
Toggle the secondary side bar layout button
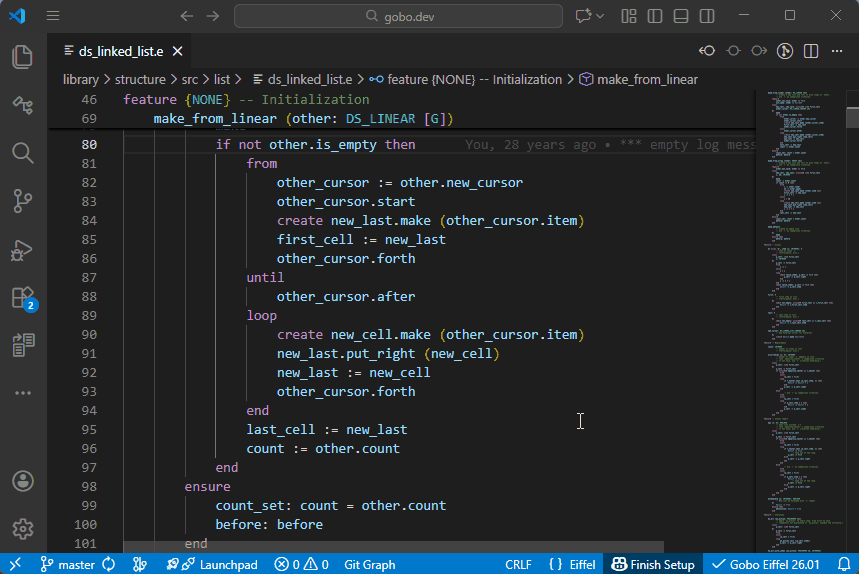click(707, 16)
